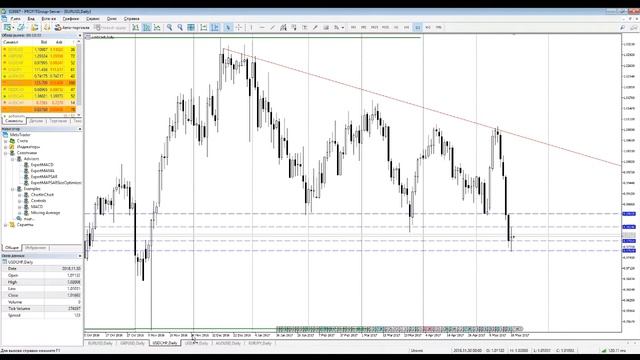Image resolution: width=640 pixels, height=360 pixels.
Task: Switch to candlestick chart display
Action: point(146,27)
